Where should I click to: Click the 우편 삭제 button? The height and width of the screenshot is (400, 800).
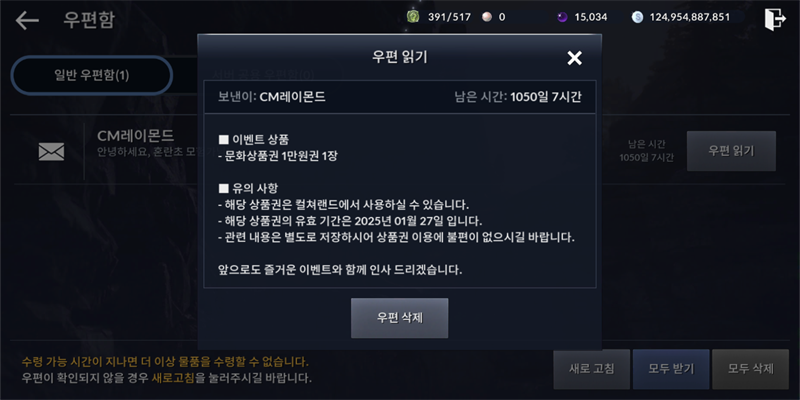[x=399, y=318]
